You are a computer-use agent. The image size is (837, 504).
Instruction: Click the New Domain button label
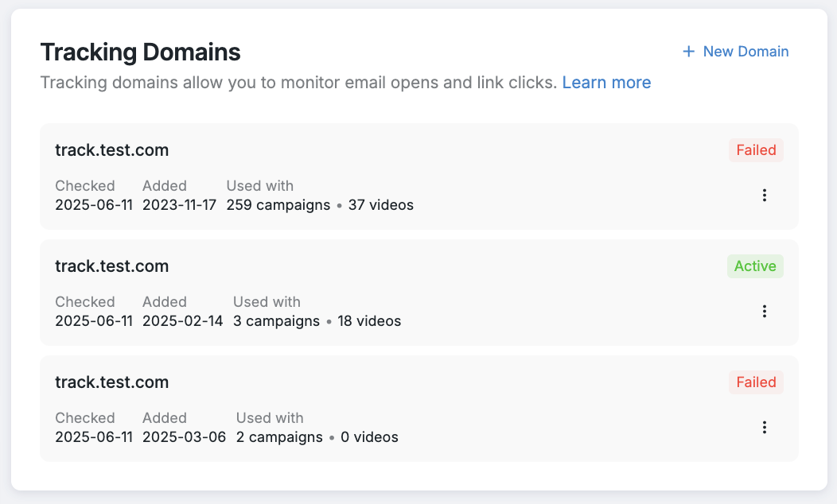coord(746,52)
